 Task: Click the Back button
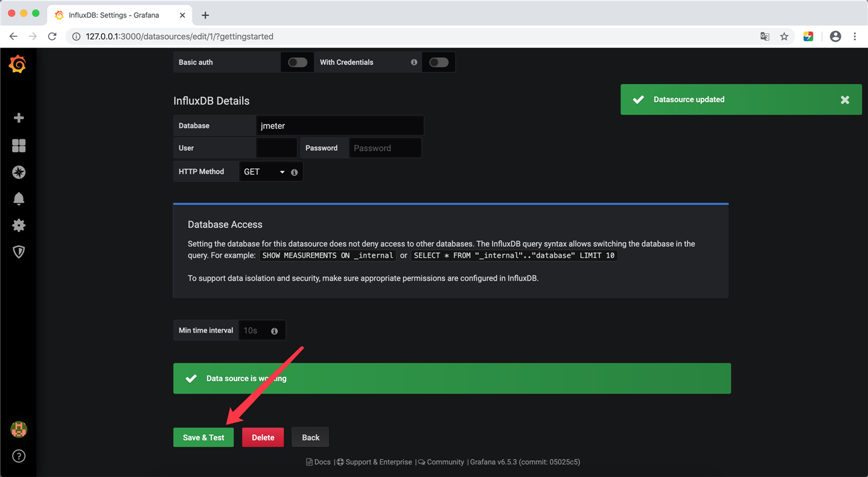coord(310,437)
